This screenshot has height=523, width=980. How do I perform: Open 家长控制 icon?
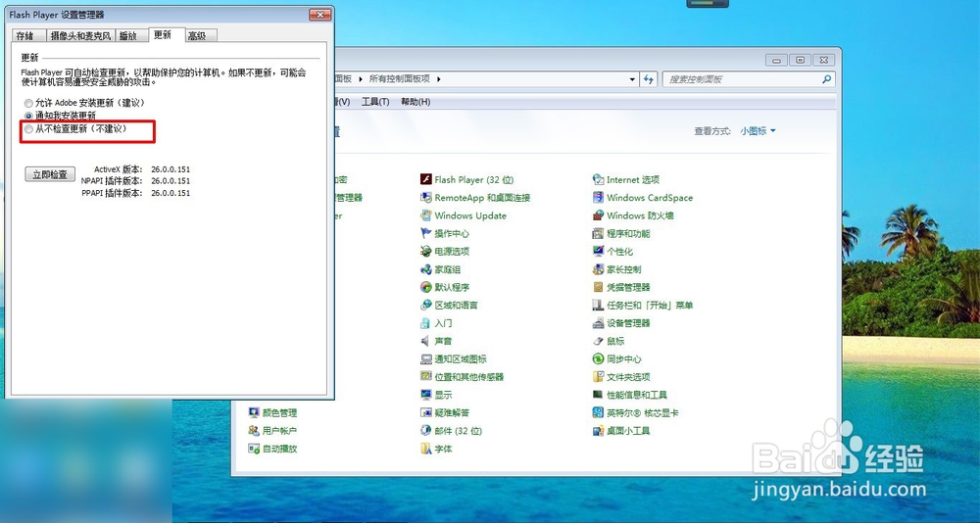[x=598, y=269]
